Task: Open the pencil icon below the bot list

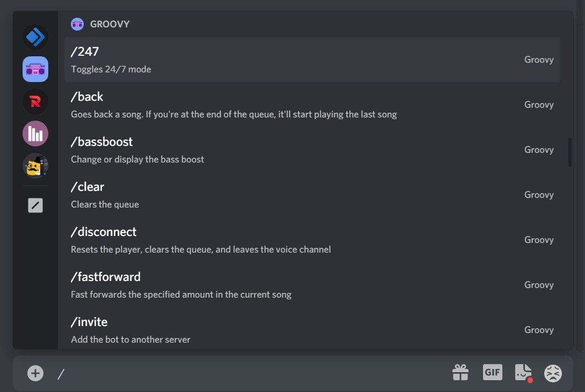Action: tap(34, 205)
